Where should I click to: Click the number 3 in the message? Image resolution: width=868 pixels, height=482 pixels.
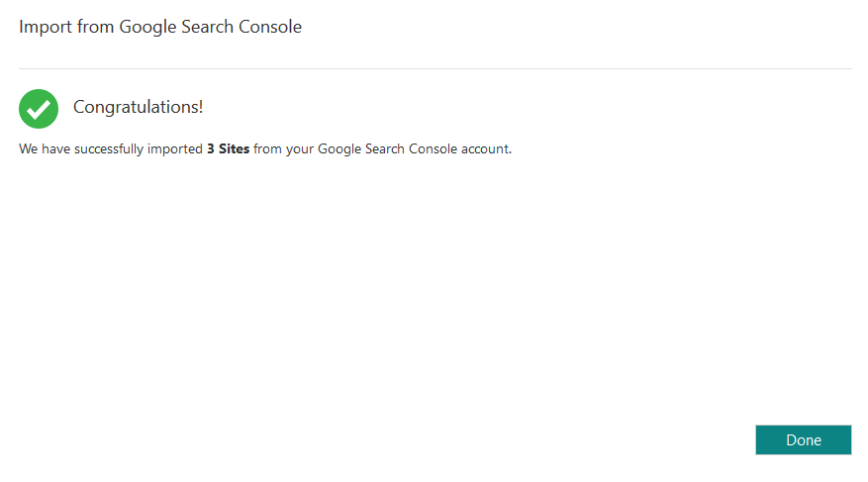pos(211,149)
